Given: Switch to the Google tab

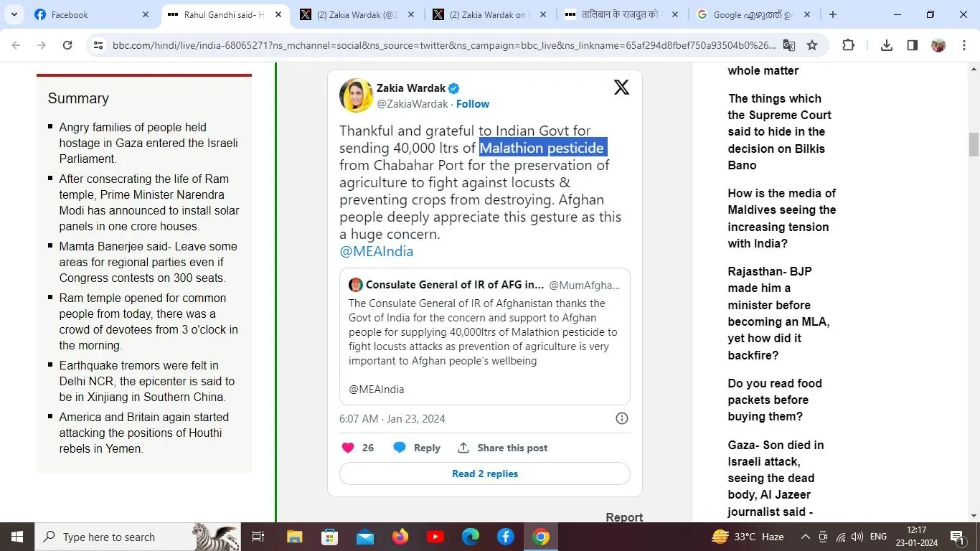Looking at the screenshot, I should click(x=754, y=14).
